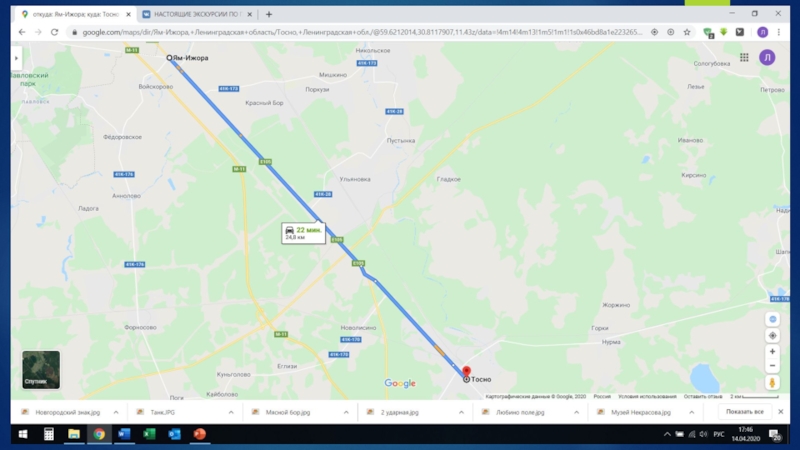The height and width of the screenshot is (450, 800).
Task: Click the Ям-Ижора start marker
Action: (x=169, y=58)
